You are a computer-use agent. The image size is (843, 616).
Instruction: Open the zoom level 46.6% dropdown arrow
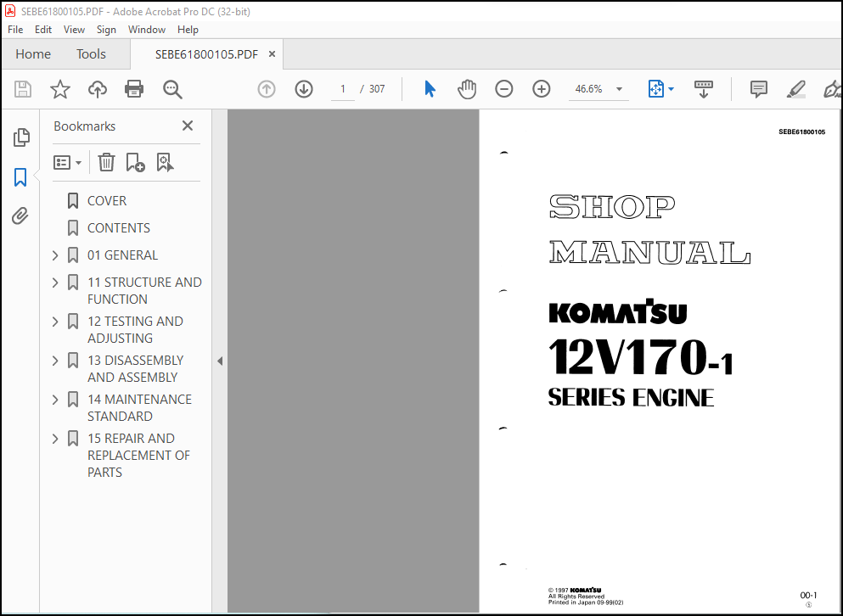tap(620, 89)
